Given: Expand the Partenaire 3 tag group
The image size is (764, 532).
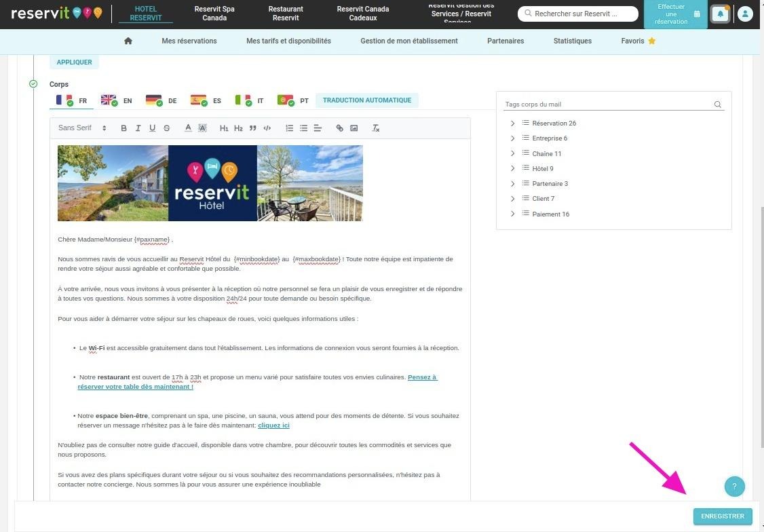Looking at the screenshot, I should click(512, 184).
